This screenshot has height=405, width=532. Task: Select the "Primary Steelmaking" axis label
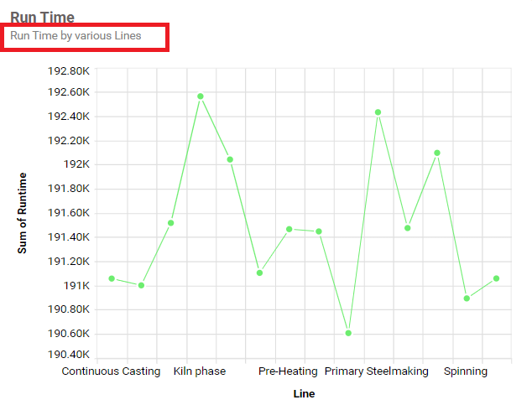tap(376, 371)
